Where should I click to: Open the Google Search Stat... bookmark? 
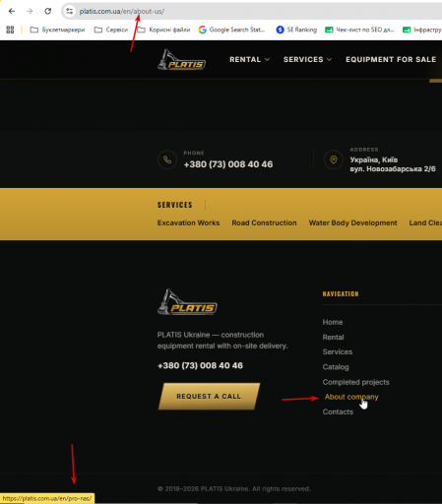[x=231, y=30]
